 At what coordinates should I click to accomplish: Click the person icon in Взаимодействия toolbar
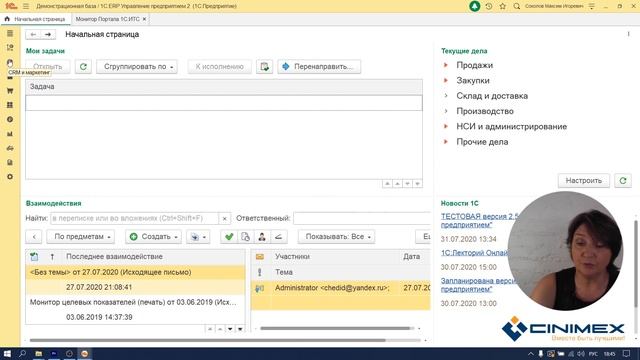[262, 237]
